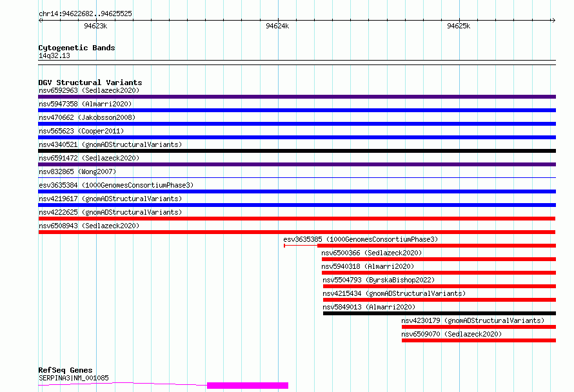Select the magenta SERPINA3 exon block
The image size is (574, 392).
248,386
